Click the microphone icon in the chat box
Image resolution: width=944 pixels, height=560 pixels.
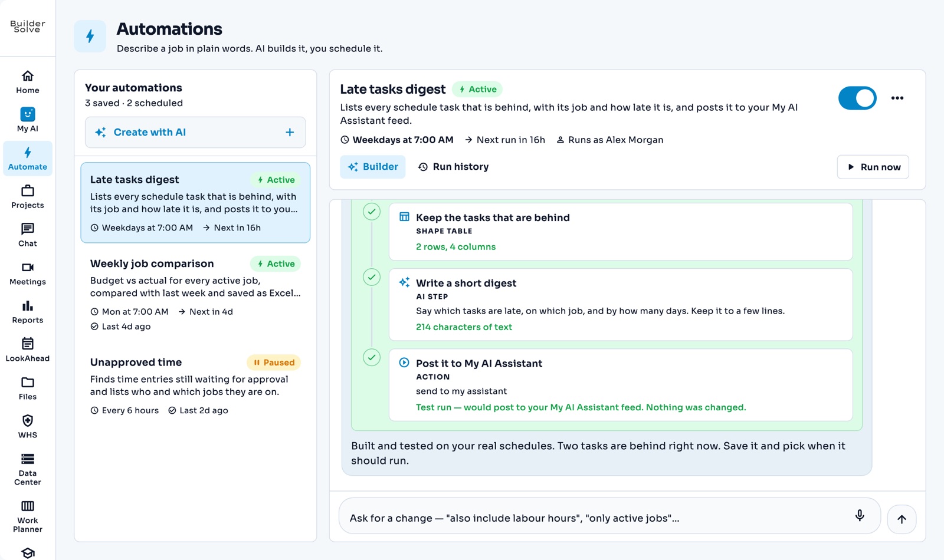pos(860,516)
